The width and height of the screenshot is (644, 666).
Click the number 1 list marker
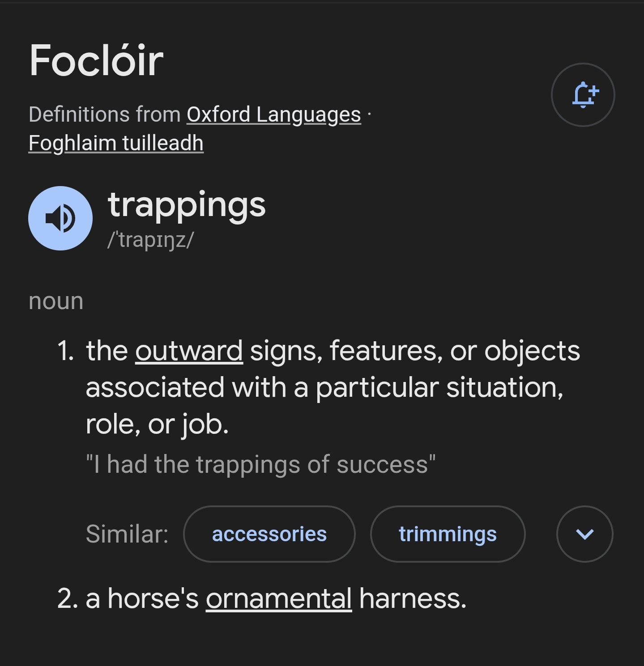[x=65, y=351]
